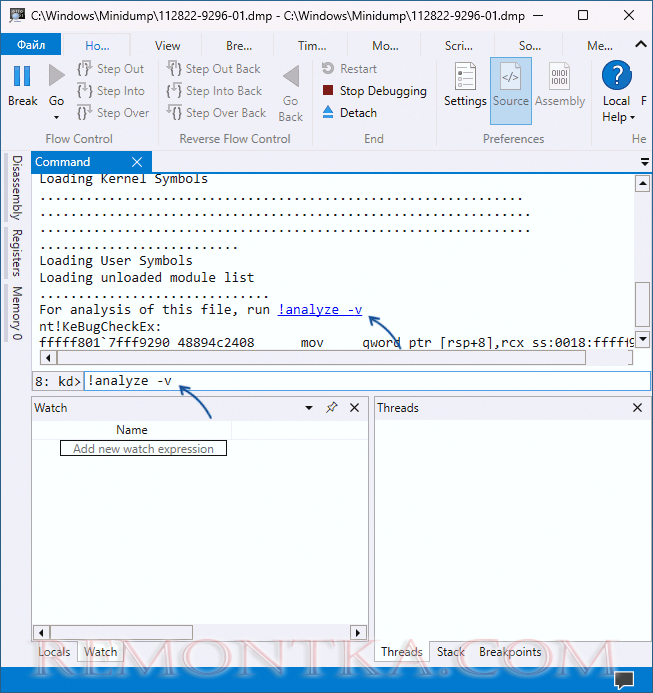Screen dimensions: 653x693
Task: Open the Memory 0 side panel
Action: pyautogui.click(x=17, y=313)
